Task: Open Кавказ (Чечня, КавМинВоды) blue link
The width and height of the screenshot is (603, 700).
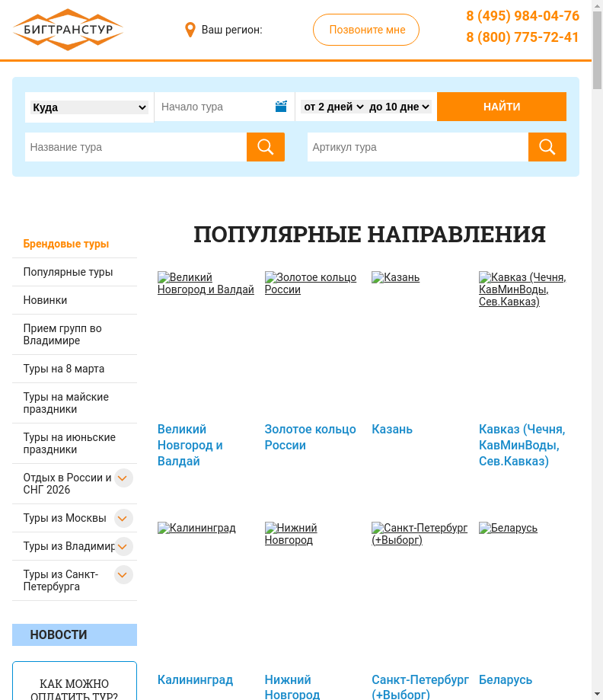Action: coord(522,445)
